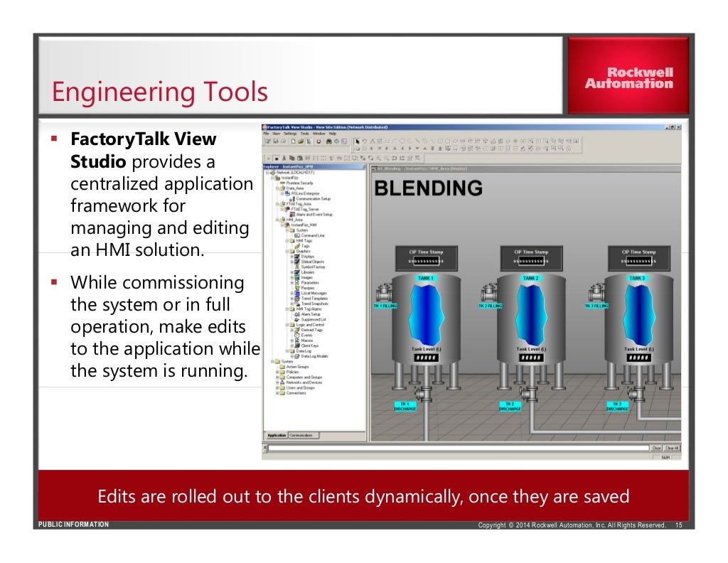This screenshot has height=563, width=728.
Task: Click the TK 2 FILLING valve graphic
Action: [x=489, y=293]
